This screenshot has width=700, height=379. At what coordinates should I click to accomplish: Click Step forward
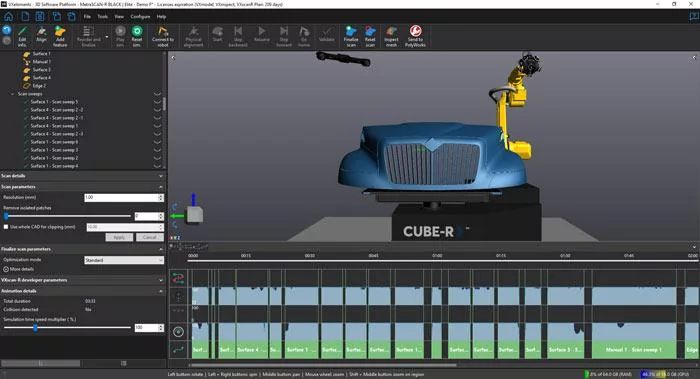tap(284, 36)
